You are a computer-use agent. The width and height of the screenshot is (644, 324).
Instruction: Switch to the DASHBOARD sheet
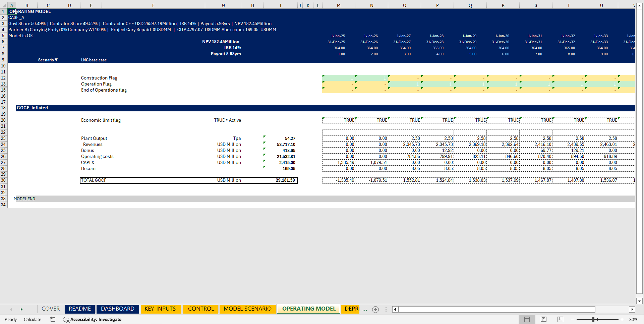tap(118, 309)
